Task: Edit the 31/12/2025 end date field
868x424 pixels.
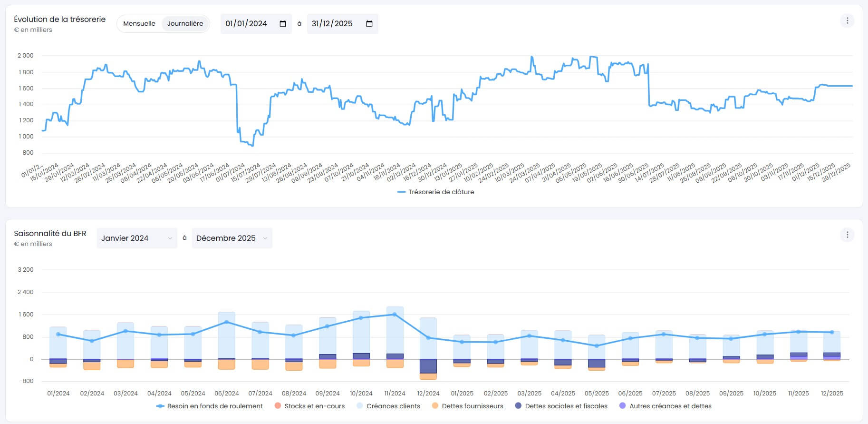Action: click(342, 24)
